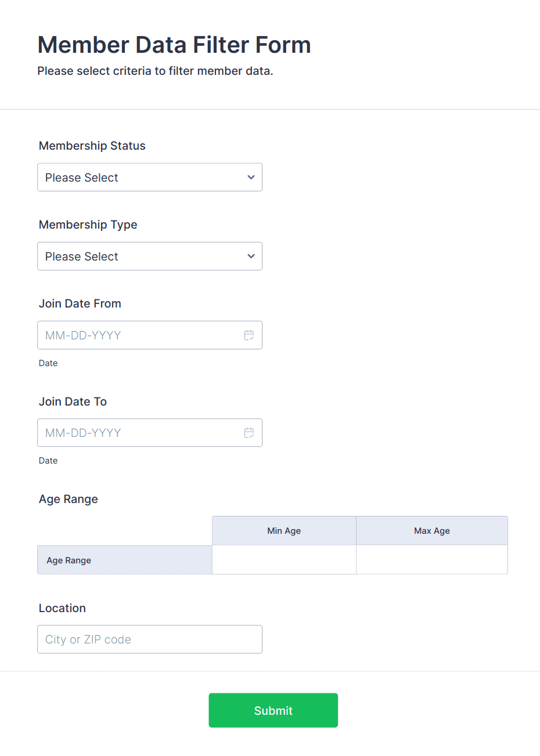Open the Membership Type dropdown
This screenshot has width=540, height=756.
(x=150, y=256)
